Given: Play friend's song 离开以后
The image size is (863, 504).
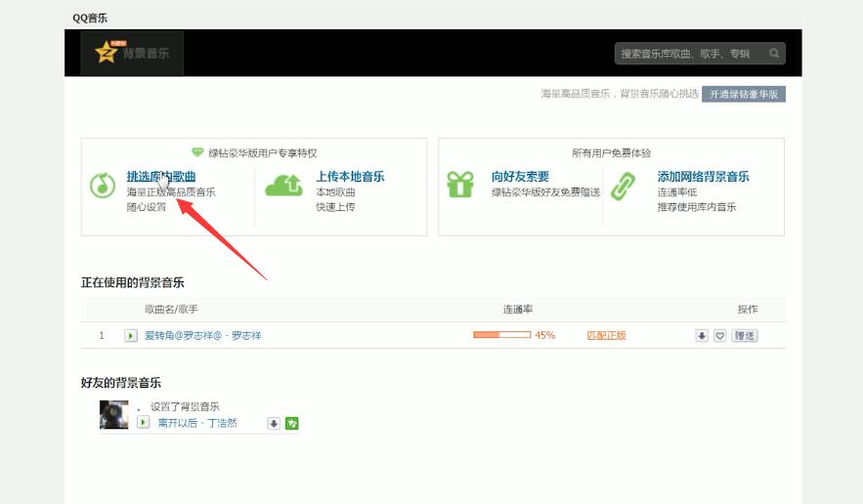Looking at the screenshot, I should point(143,423).
